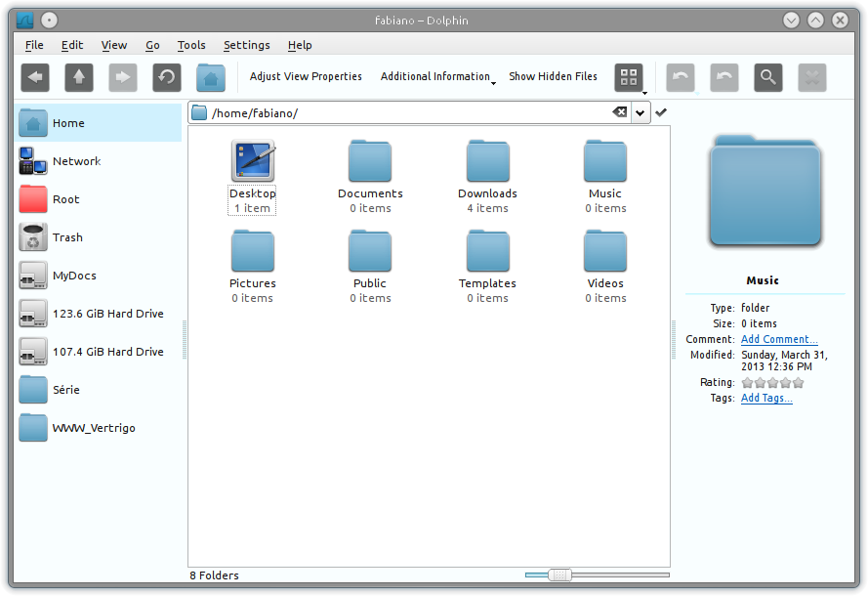The width and height of the screenshot is (868, 596).
Task: Click the zoom slider handle
Action: (559, 575)
